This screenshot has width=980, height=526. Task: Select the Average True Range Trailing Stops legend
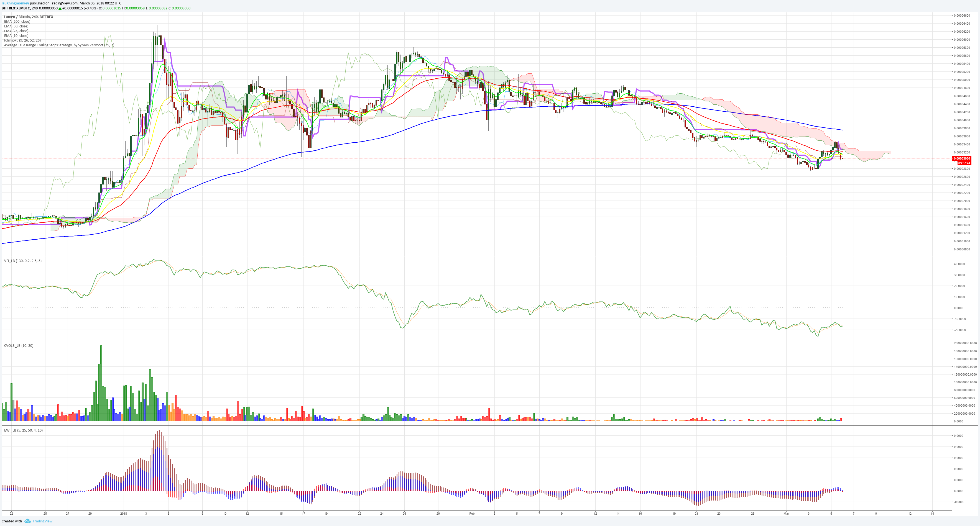tap(59, 45)
